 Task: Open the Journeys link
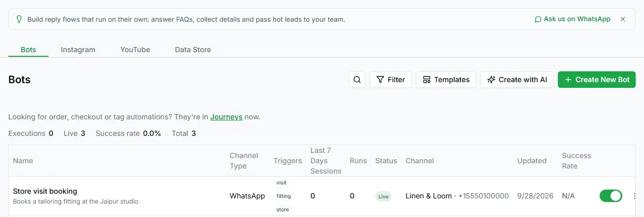226,117
